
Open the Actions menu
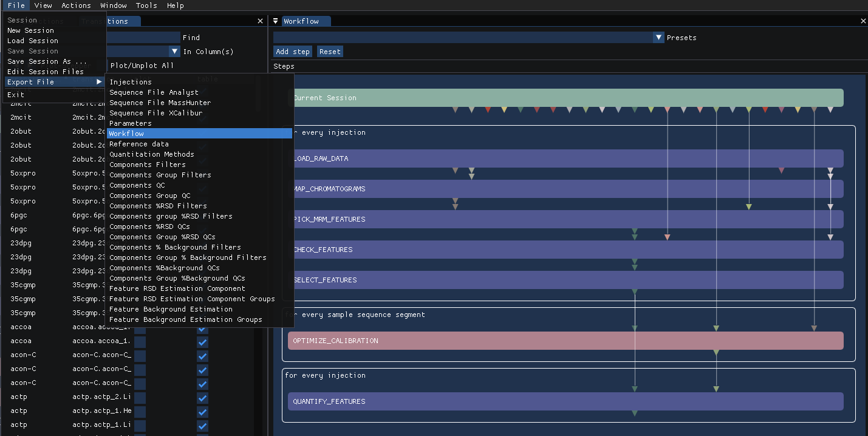tap(76, 5)
